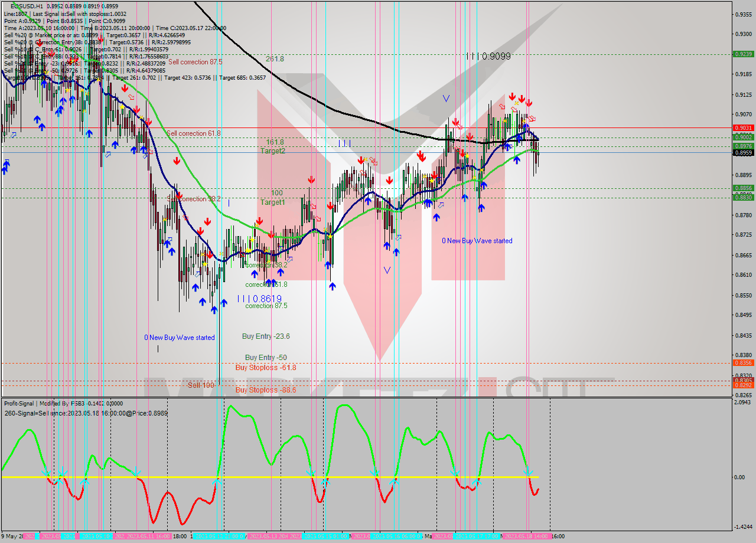756x543 pixels.
Task: Click the 2.0943 indicator scale value
Action: click(743, 403)
